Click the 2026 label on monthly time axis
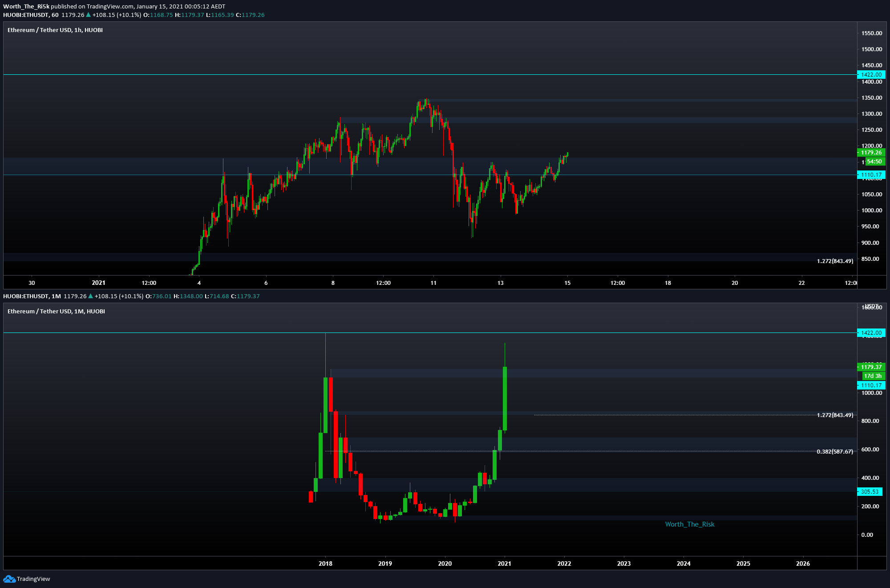The height and width of the screenshot is (588, 890). pyautogui.click(x=803, y=564)
